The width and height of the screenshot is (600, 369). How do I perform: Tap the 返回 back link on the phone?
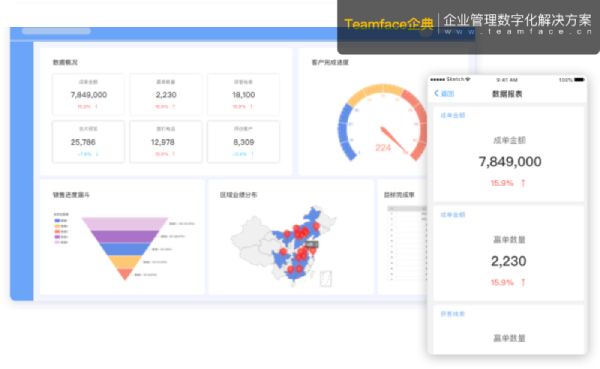447,94
